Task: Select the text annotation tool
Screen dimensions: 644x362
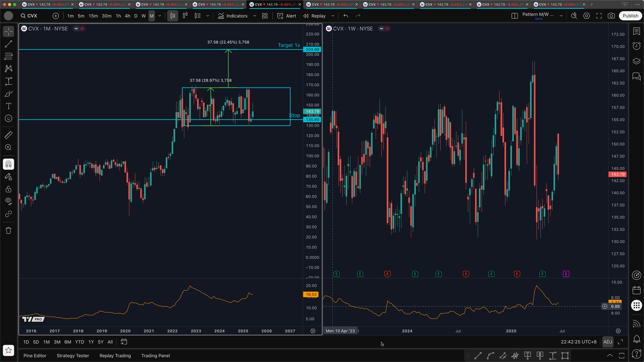Action: pos(9,106)
